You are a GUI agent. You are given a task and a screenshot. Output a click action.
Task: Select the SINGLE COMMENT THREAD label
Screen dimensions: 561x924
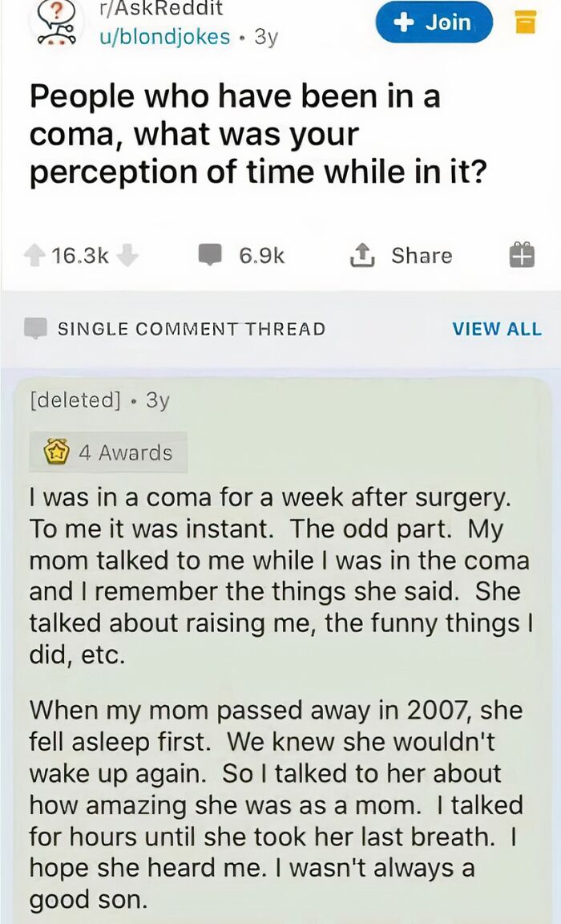[x=191, y=328]
